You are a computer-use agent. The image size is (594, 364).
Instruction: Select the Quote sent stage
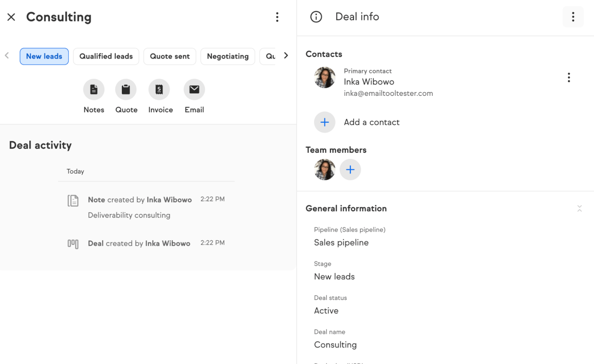pos(170,56)
